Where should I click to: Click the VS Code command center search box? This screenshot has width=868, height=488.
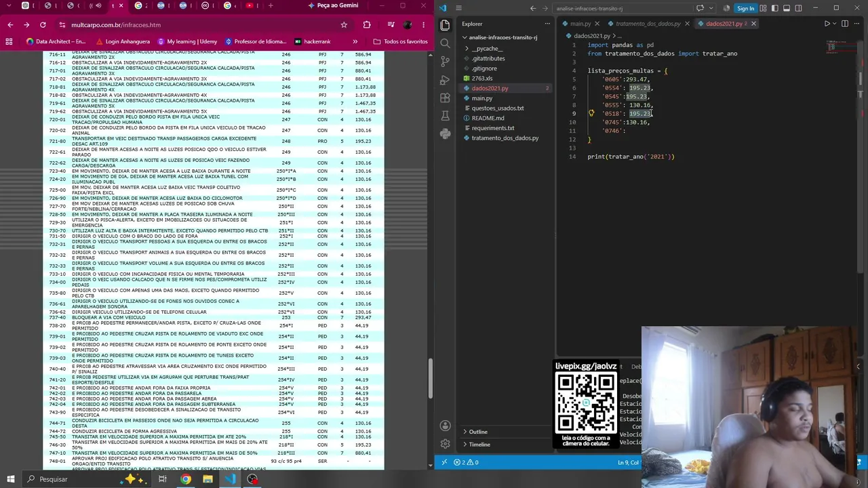pos(622,8)
